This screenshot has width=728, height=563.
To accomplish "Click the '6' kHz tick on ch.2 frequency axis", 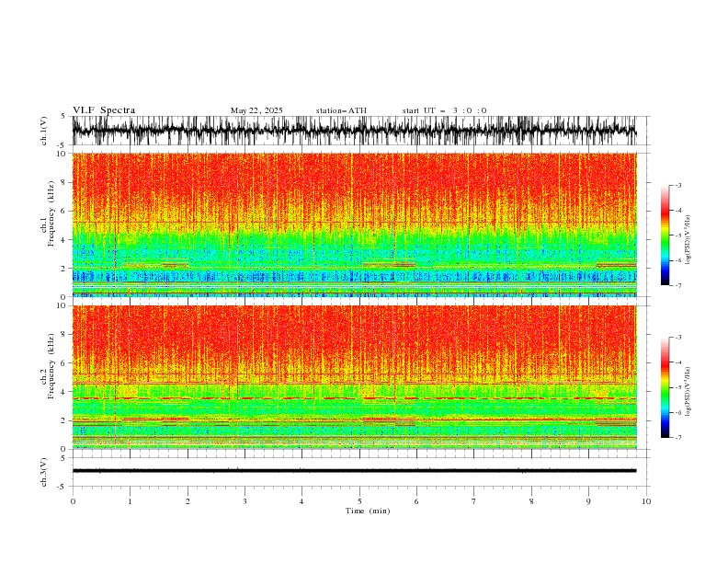I will 64,362.
